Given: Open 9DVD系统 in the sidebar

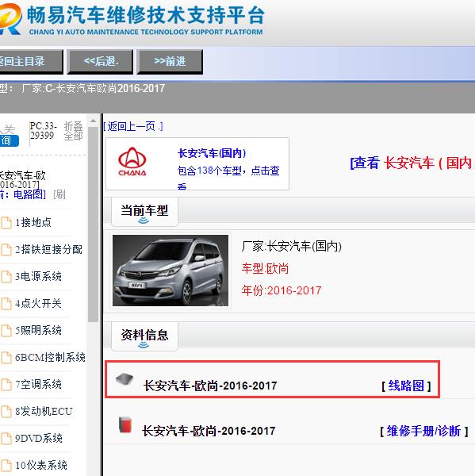Looking at the screenshot, I should coord(39,439).
